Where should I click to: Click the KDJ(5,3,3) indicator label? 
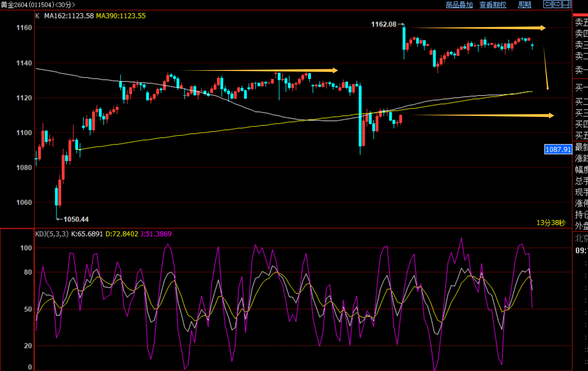[x=52, y=234]
